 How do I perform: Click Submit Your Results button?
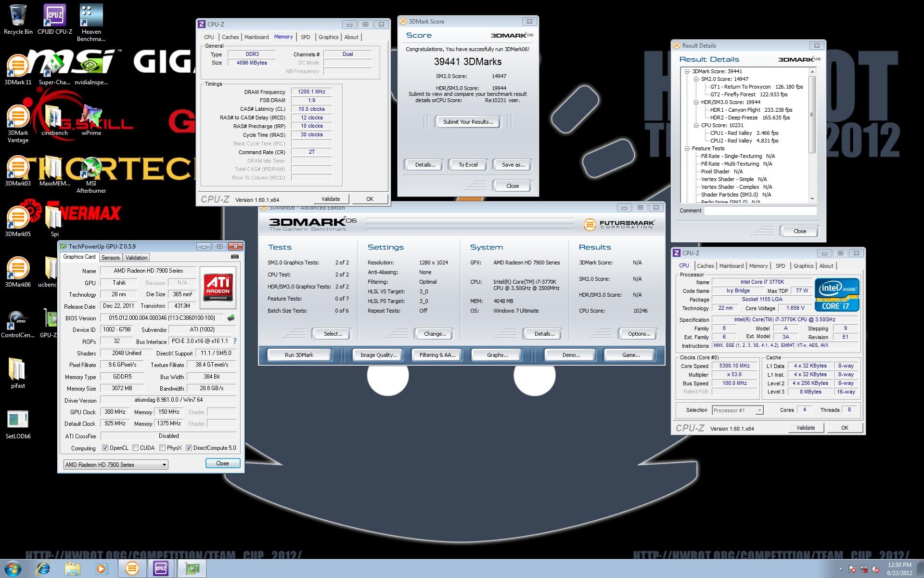(468, 122)
